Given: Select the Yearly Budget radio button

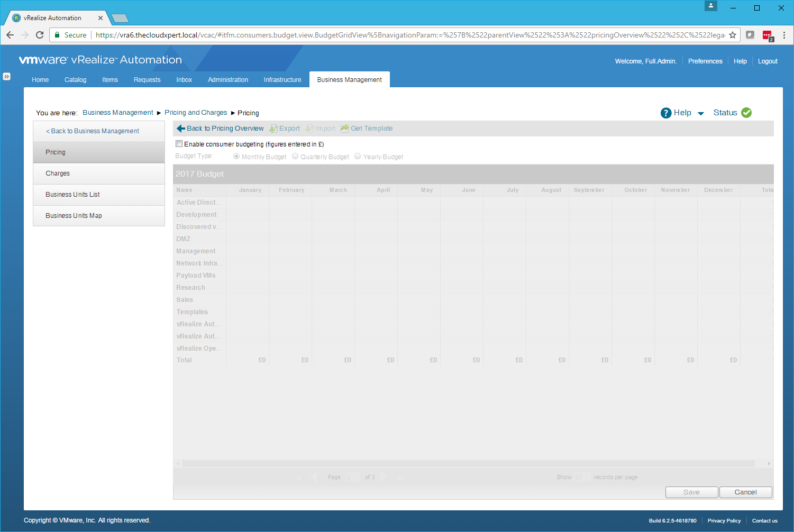Looking at the screenshot, I should 358,157.
